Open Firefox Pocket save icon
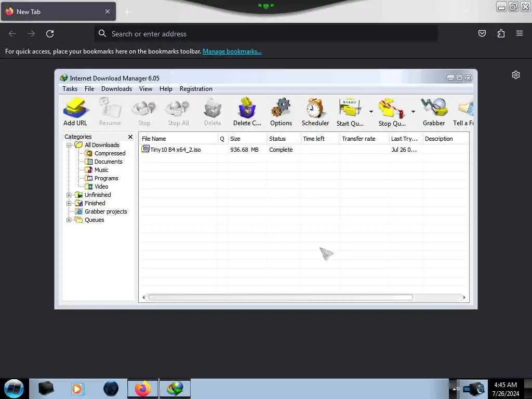Viewport: 532px width, 399px height. [482, 33]
